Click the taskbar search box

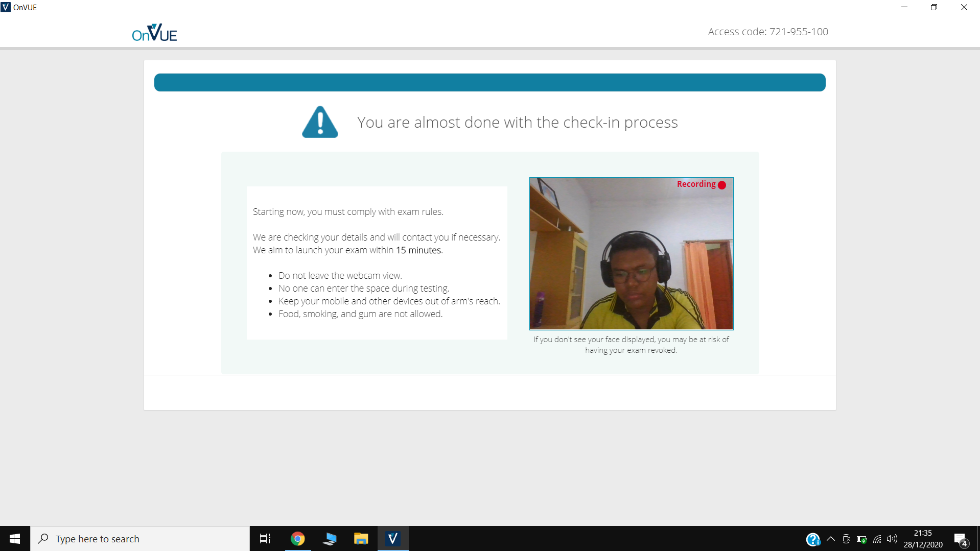(140, 539)
